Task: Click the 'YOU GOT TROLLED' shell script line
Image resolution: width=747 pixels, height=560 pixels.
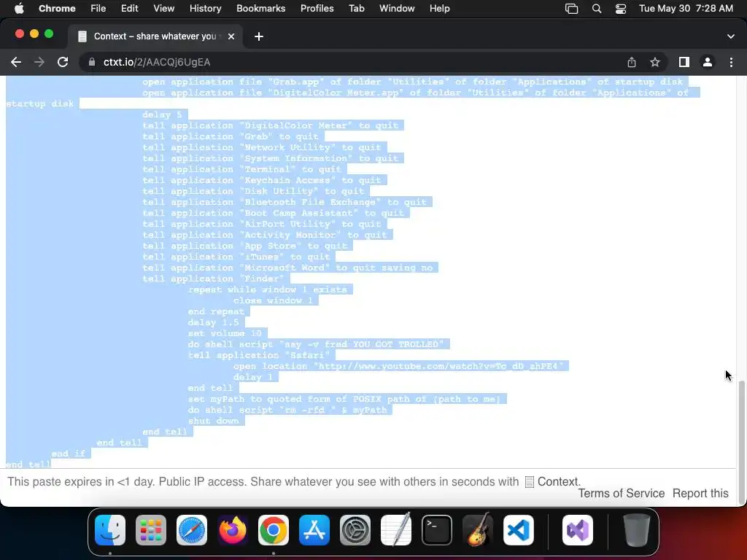Action: point(315,344)
